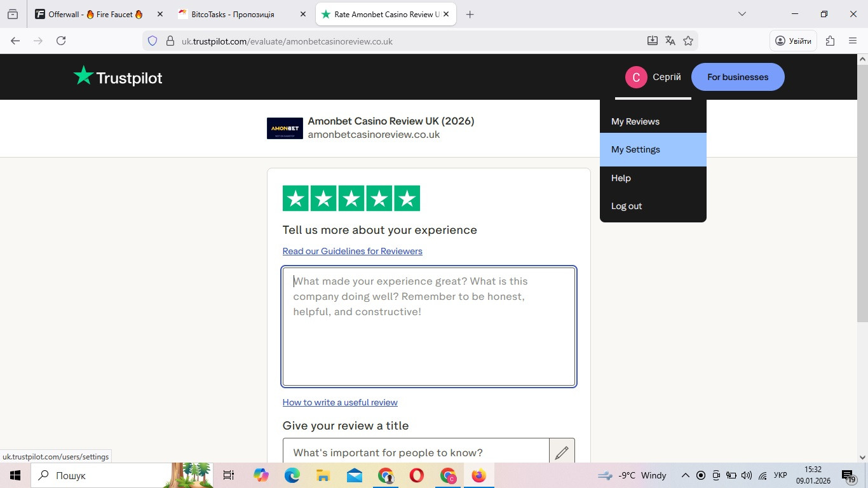The width and height of the screenshot is (868, 488).
Task: Click the Сергій user avatar circle
Action: pyautogui.click(x=636, y=77)
